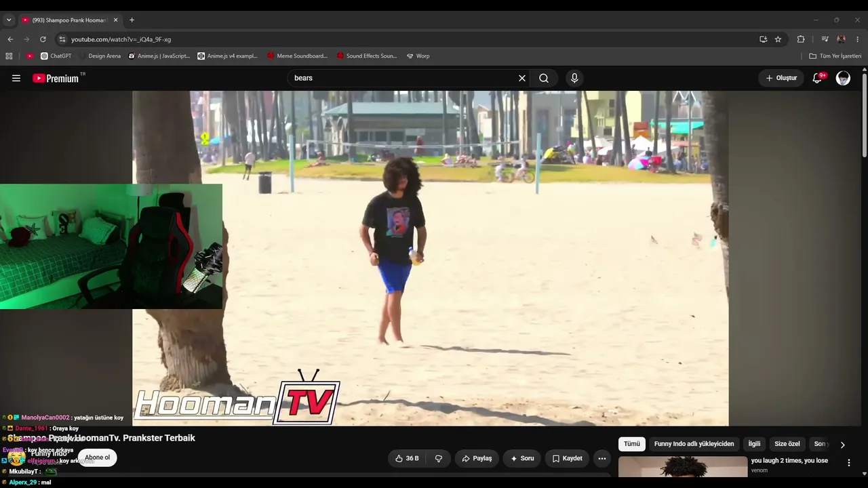Show the apps grid in bookmarks bar
868x488 pixels.
9,56
